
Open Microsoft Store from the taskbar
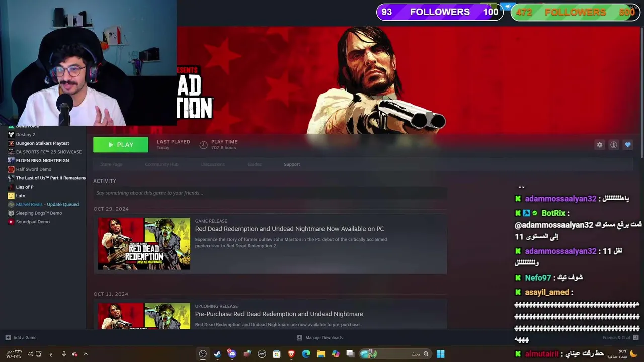[x=276, y=354]
